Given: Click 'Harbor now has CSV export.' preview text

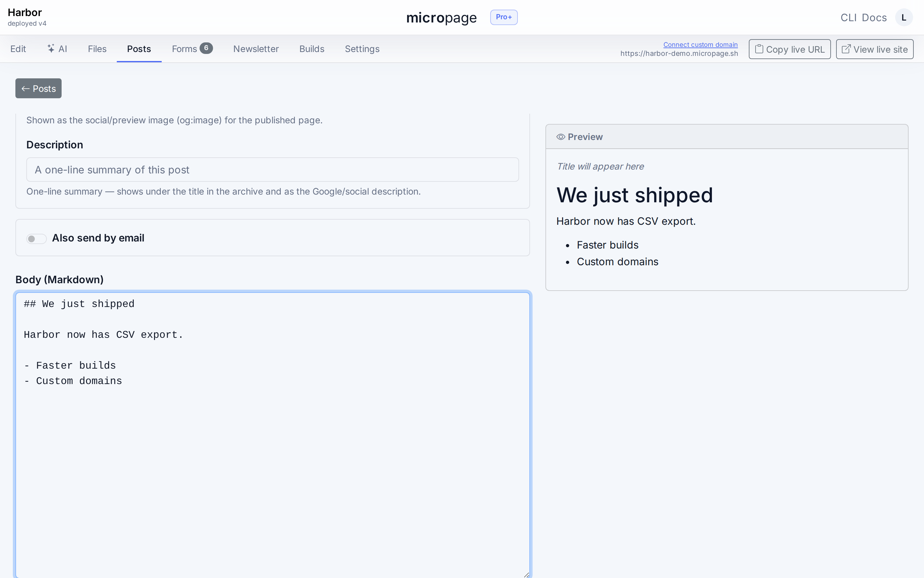Looking at the screenshot, I should pyautogui.click(x=626, y=221).
